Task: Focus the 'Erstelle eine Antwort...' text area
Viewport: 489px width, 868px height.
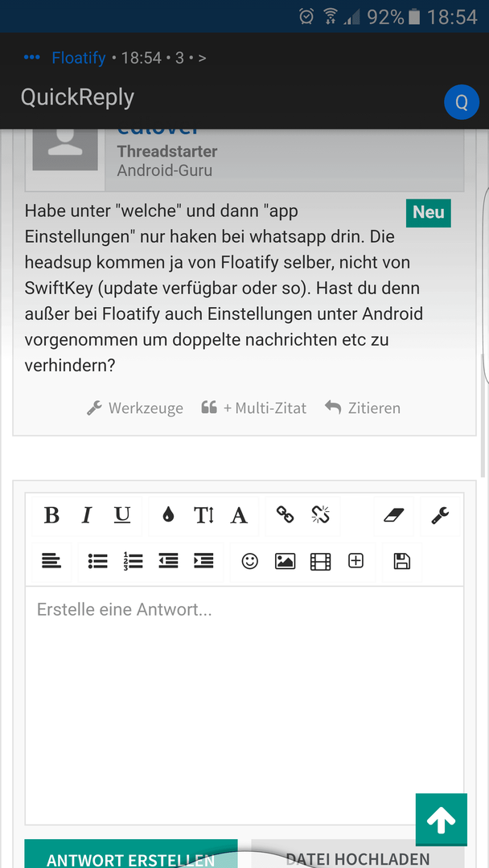Action: pos(244,706)
